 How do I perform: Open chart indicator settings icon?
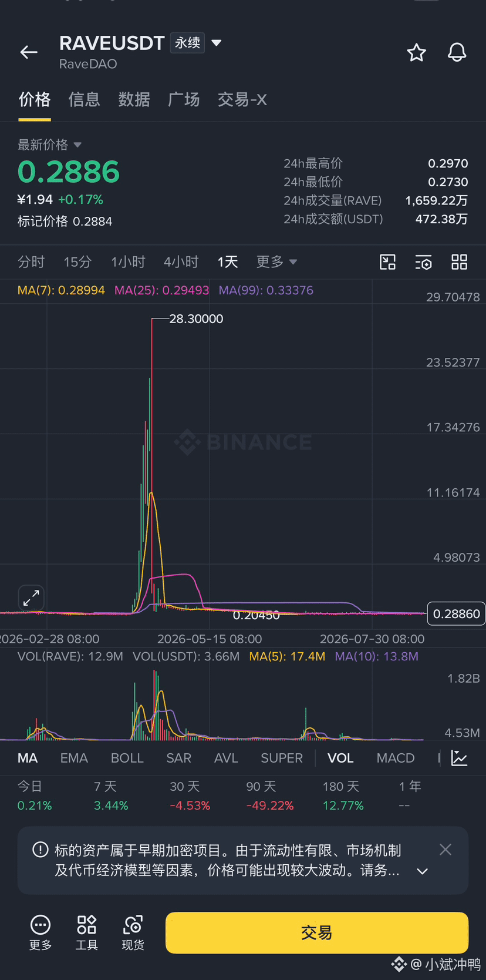[424, 262]
